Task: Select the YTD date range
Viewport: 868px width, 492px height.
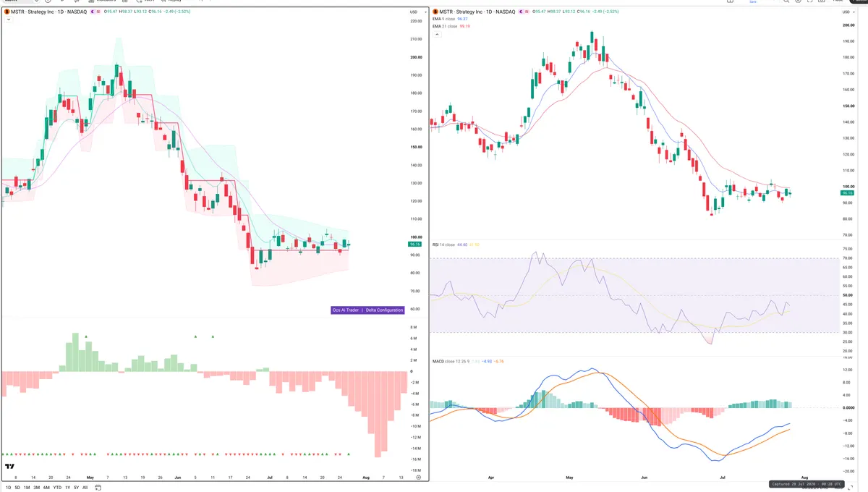Action: pyautogui.click(x=57, y=488)
